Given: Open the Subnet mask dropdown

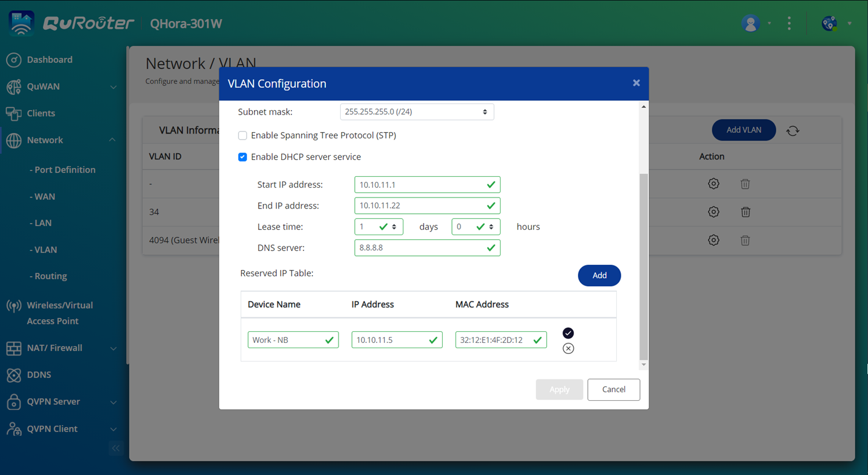Looking at the screenshot, I should click(417, 112).
